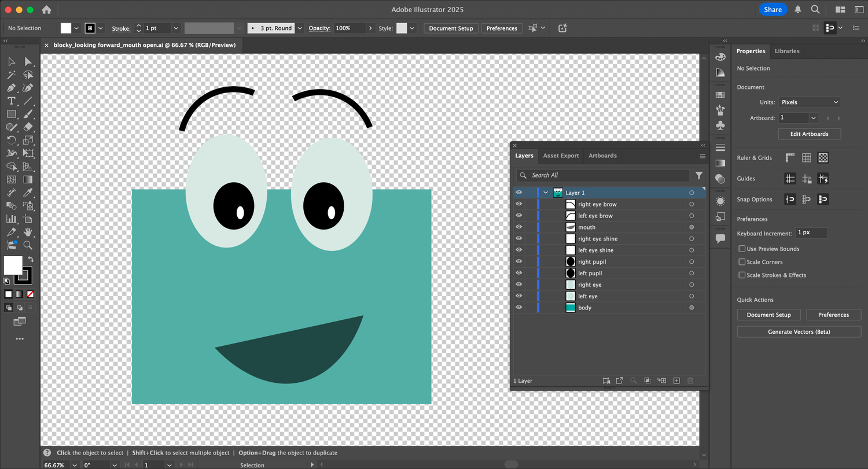
Task: Click the Layers panel filter icon
Action: (x=699, y=175)
